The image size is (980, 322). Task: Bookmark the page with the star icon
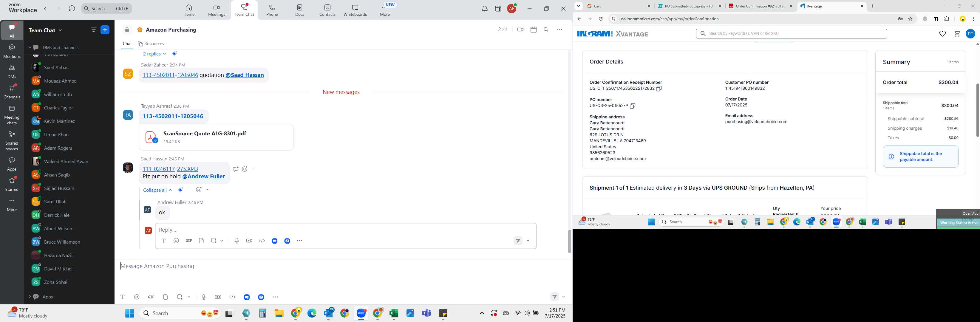tap(910, 19)
